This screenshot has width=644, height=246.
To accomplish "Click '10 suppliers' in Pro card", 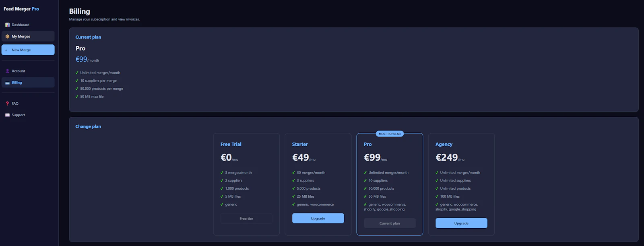I will click(378, 181).
